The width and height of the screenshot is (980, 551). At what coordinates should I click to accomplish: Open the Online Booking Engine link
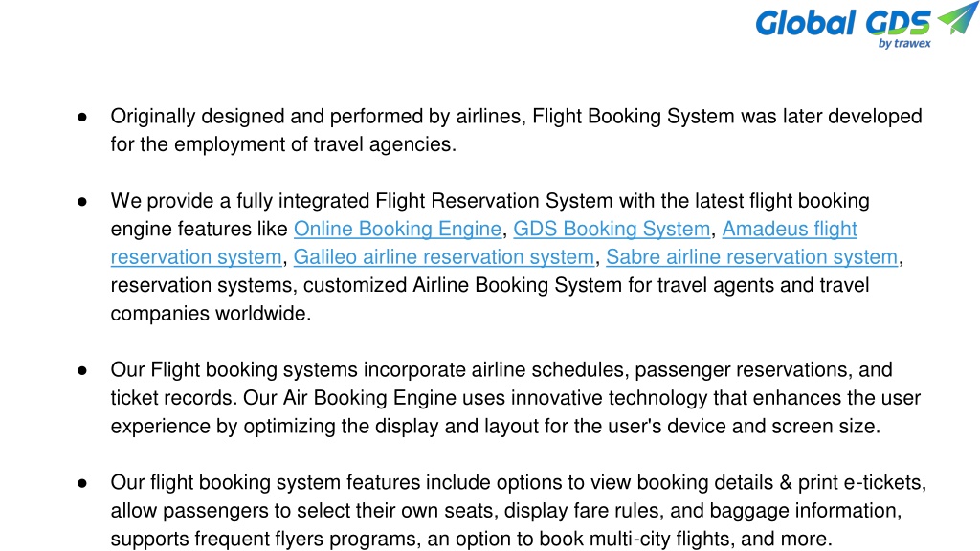coord(397,230)
